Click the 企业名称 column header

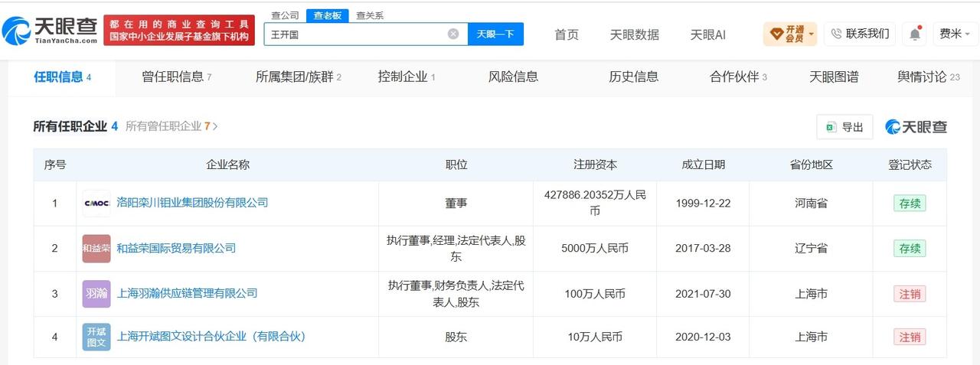click(227, 165)
